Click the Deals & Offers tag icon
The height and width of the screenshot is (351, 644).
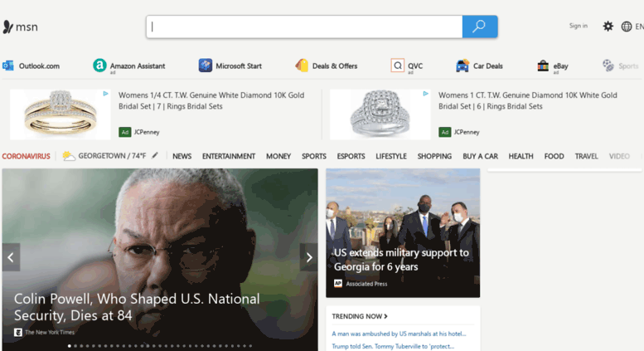pyautogui.click(x=302, y=66)
